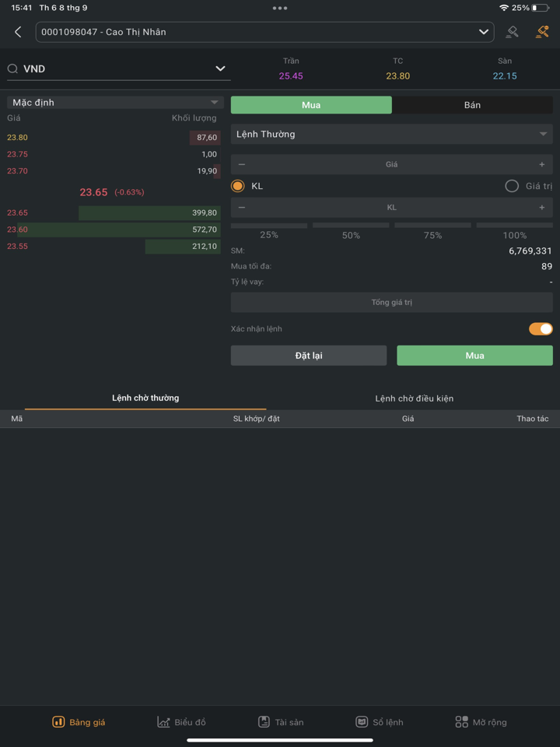
Task: Open Biểu đồ chart icon
Action: tap(163, 722)
